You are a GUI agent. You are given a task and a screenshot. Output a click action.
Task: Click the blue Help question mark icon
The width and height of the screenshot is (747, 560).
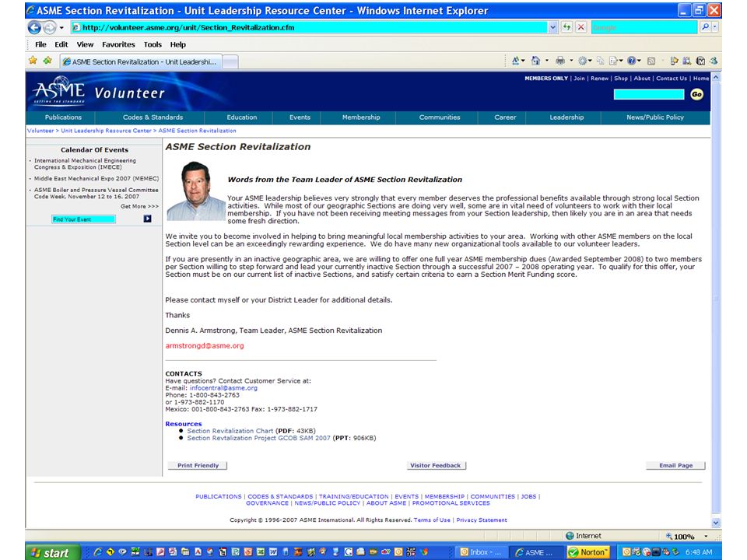631,61
